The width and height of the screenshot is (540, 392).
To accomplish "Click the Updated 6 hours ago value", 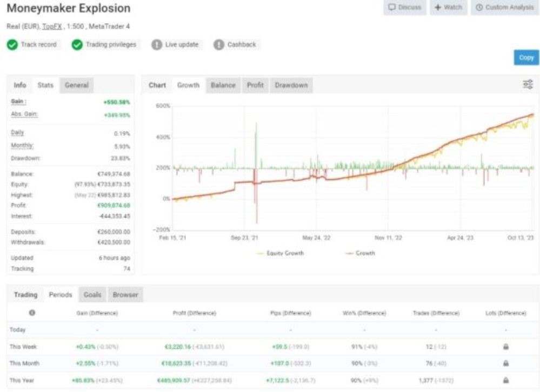I will (x=115, y=258).
